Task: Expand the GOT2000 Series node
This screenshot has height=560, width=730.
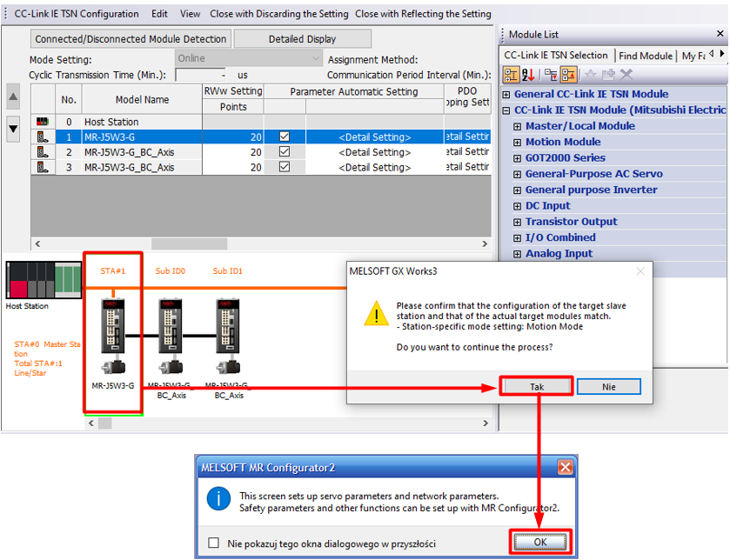Action: click(x=517, y=158)
